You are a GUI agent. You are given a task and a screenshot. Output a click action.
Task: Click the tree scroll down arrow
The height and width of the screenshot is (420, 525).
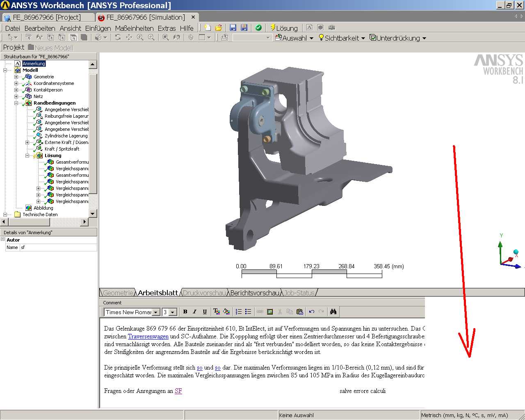[93, 214]
